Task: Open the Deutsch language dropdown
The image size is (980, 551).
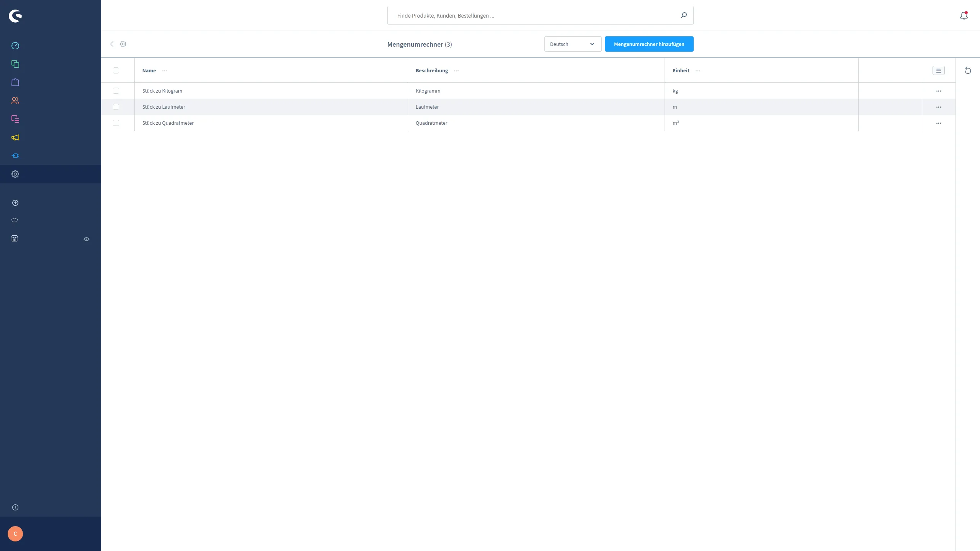Action: click(573, 44)
